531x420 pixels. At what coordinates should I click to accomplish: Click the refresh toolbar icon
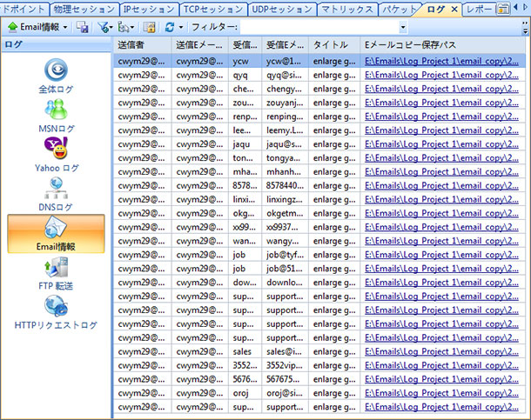click(x=169, y=27)
